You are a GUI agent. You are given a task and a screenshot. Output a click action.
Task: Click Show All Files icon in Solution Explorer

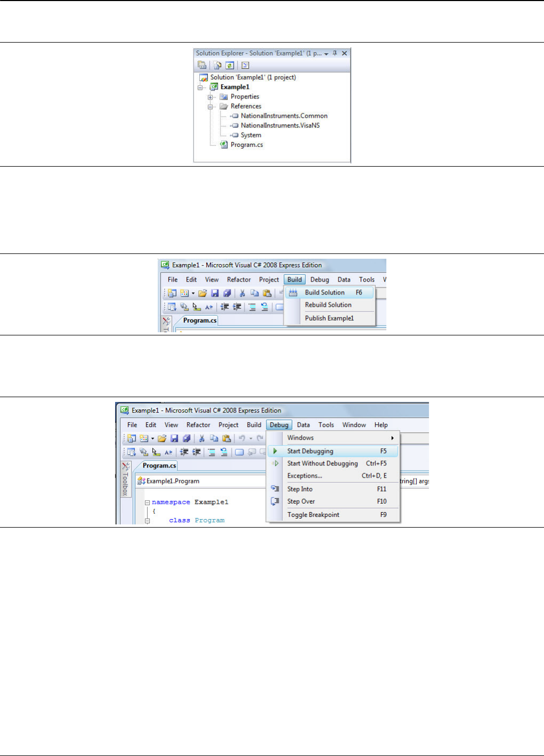pos(217,65)
